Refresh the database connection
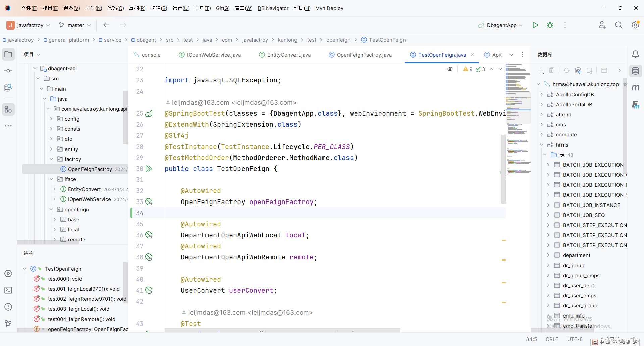The image size is (644, 346). point(567,70)
